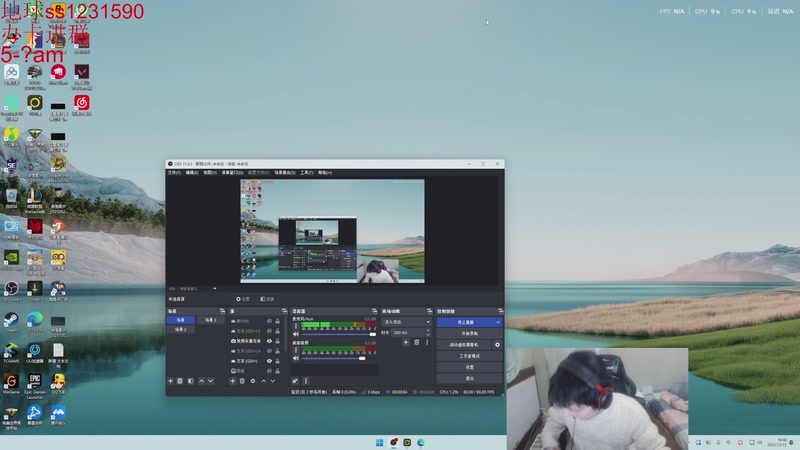Open mixer footer three-dot menu
Viewport: 800px width, 450px height.
click(x=306, y=381)
